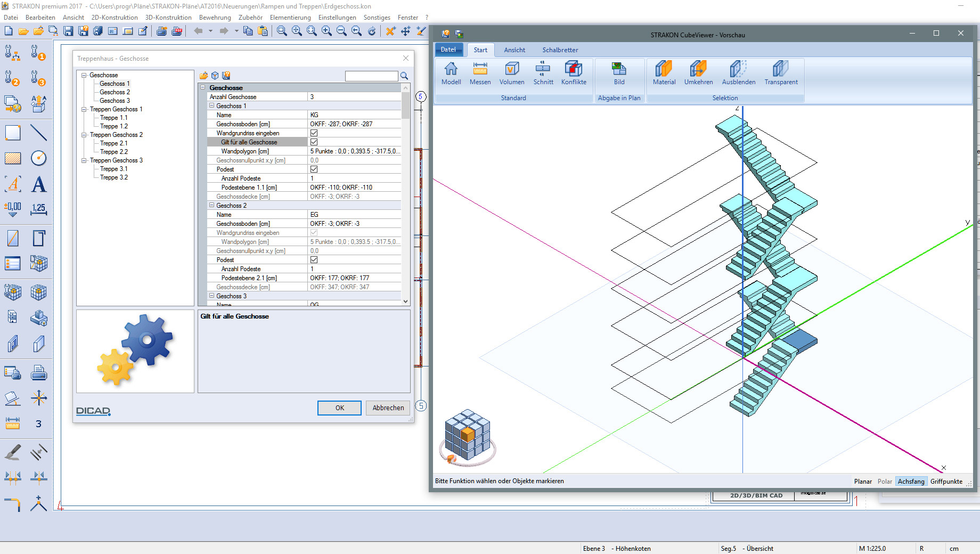Toggle Griffpunkte in viewer status bar

(946, 482)
